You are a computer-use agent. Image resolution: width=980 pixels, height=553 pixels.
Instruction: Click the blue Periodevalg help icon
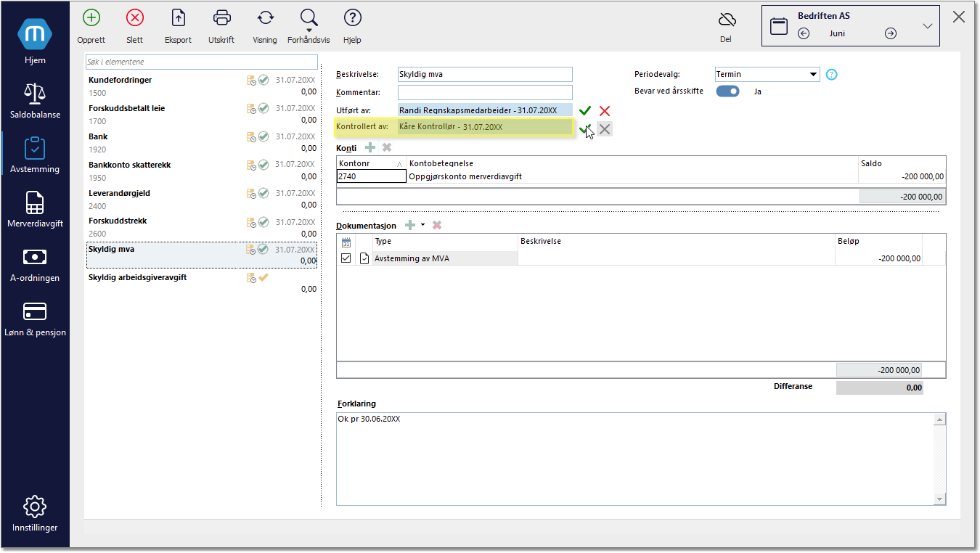tap(832, 74)
